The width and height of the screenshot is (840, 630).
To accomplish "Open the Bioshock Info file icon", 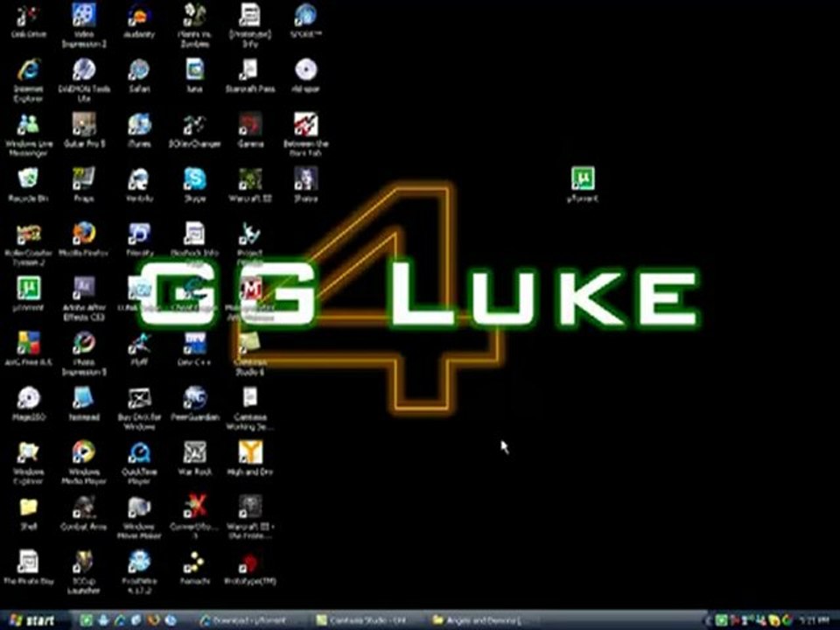I will point(194,245).
